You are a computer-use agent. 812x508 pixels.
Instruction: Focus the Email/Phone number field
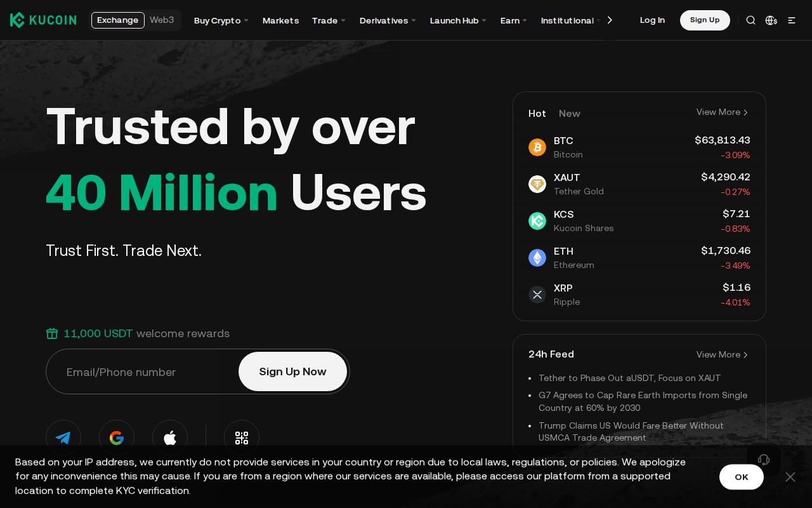(x=142, y=371)
